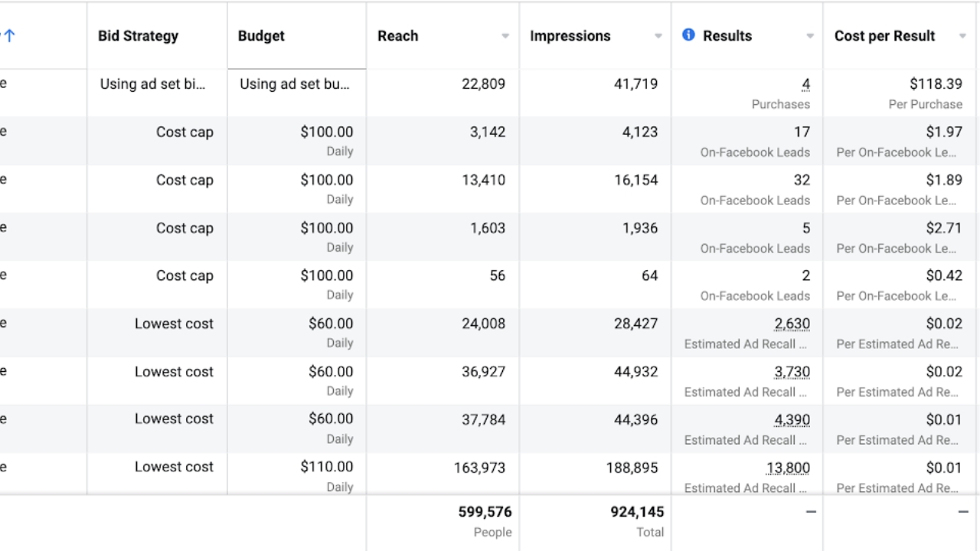Click the 924,145 total impressions value

(637, 512)
